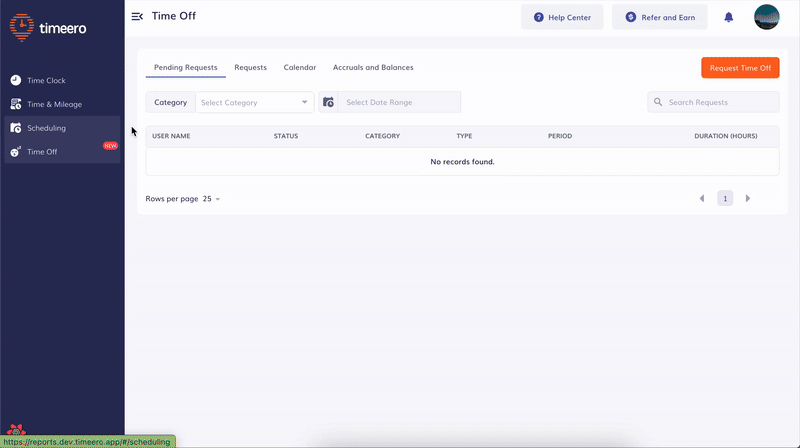Image resolution: width=800 pixels, height=448 pixels.
Task: Click the Refer and Earn button
Action: point(659,17)
